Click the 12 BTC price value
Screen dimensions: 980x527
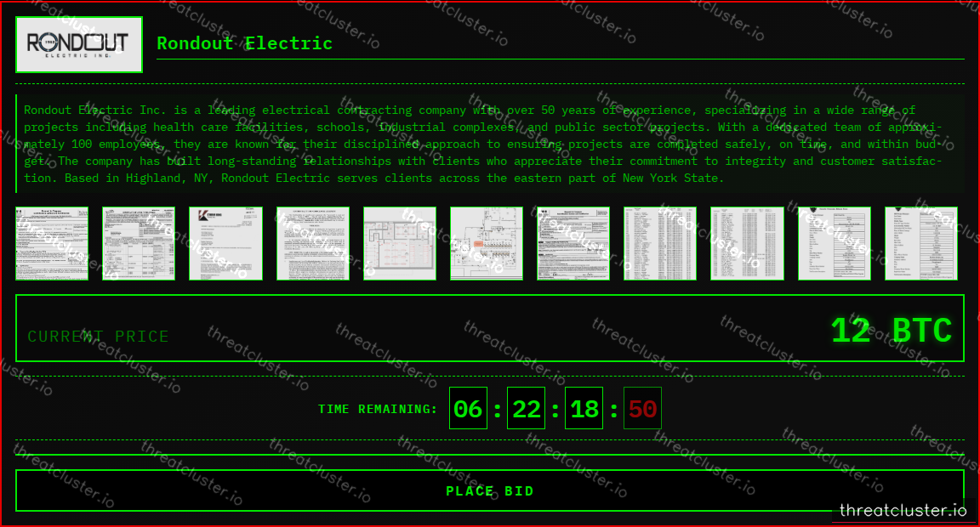(891, 330)
